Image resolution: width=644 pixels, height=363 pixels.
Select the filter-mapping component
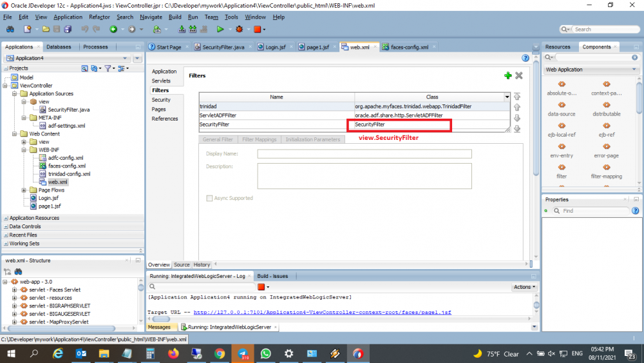606,171
